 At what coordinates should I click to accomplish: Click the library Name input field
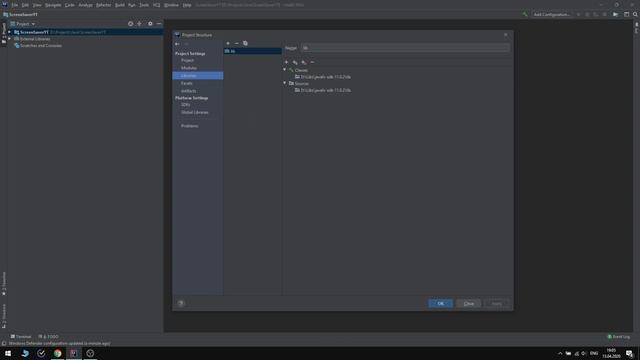coord(405,48)
